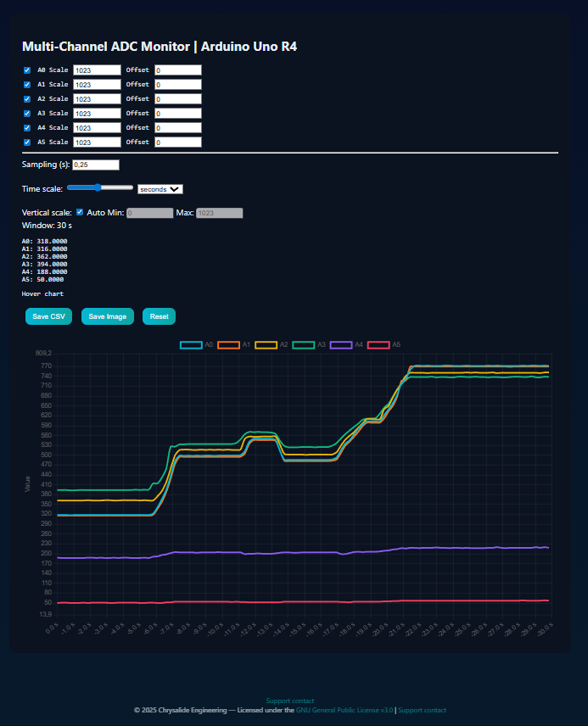Toggle the A5 red legend entry
Screen dimensions: 588x726
click(x=378, y=345)
